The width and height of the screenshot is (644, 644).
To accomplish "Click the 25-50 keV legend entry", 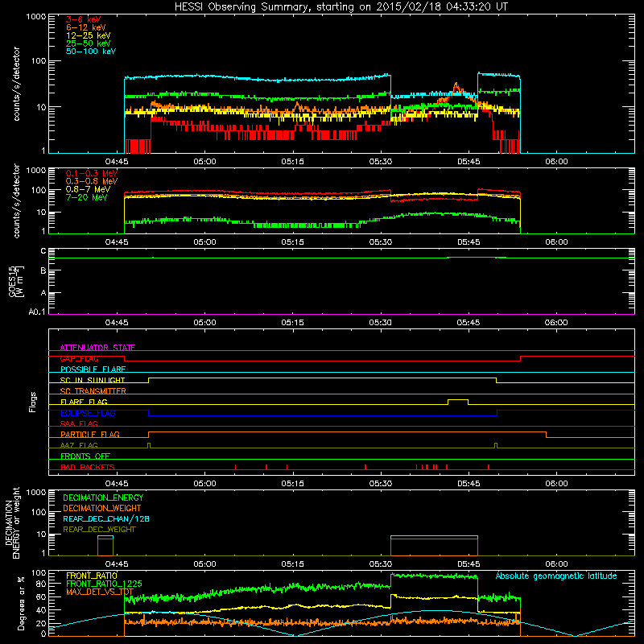I will coord(89,43).
